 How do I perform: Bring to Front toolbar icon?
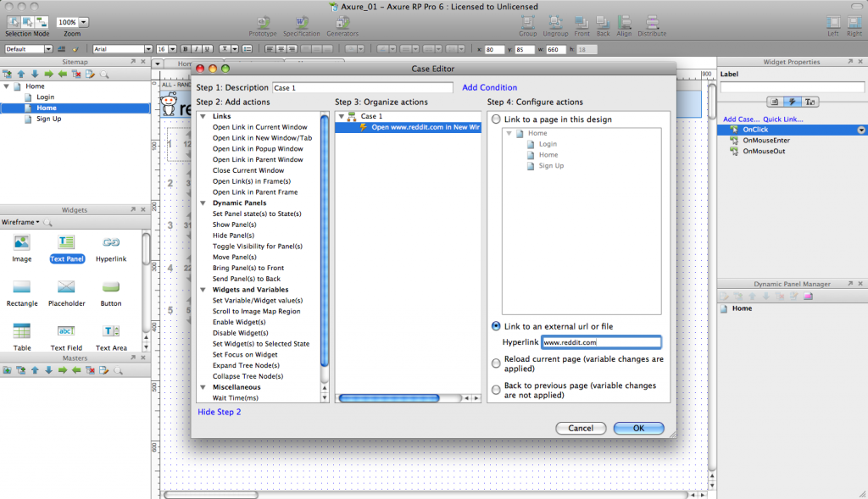click(581, 22)
